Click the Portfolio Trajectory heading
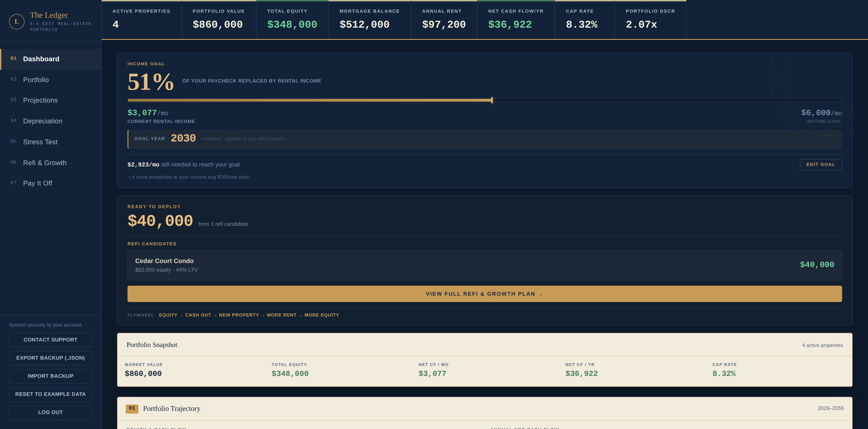This screenshot has width=868, height=429. point(172,408)
